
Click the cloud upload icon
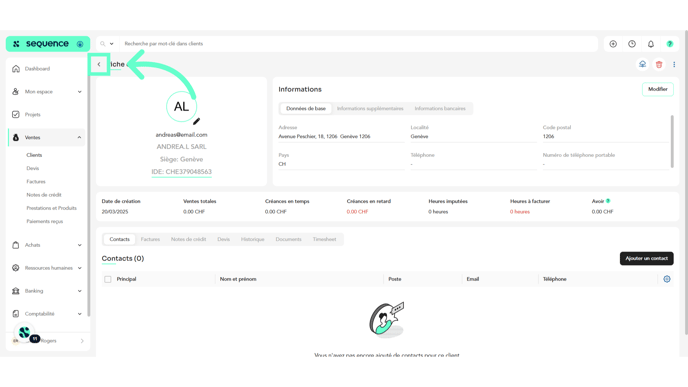pos(642,64)
